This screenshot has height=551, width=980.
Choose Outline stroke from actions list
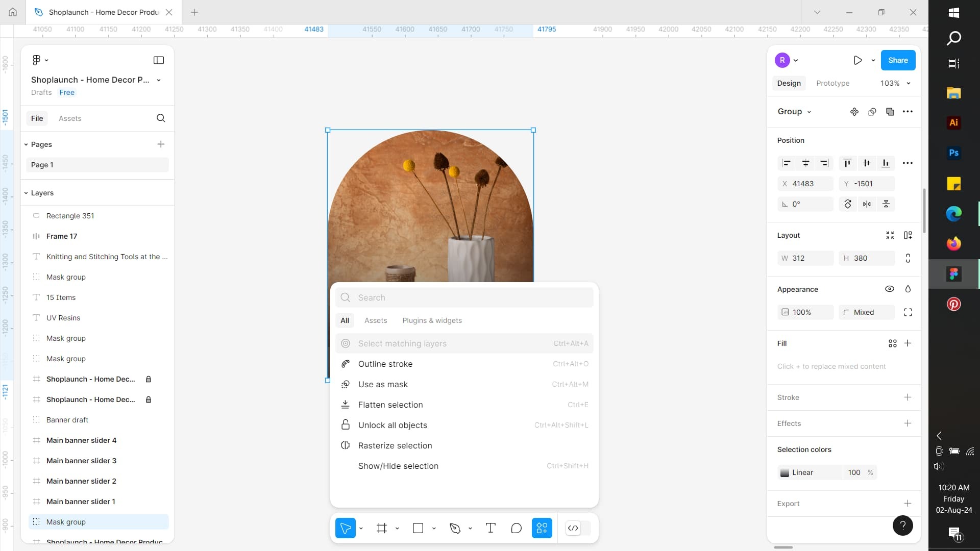(x=464, y=364)
